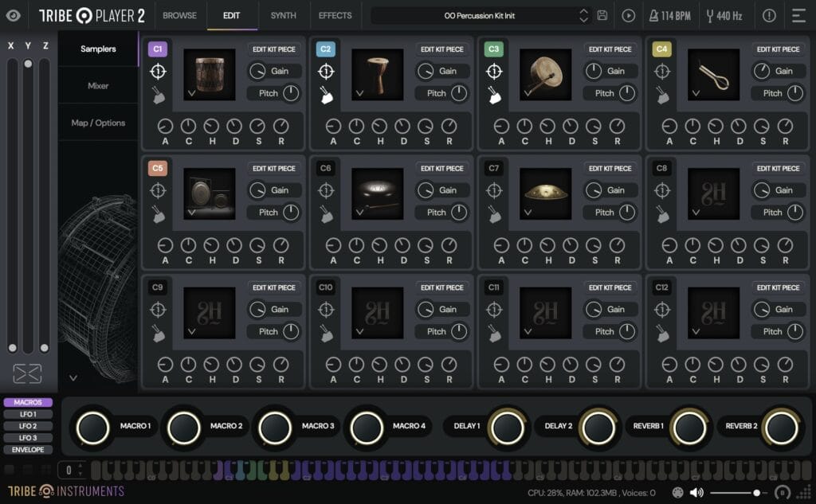Viewport: 816px width, 504px height.
Task: Click the info exclamation icon in the top bar
Action: point(768,14)
